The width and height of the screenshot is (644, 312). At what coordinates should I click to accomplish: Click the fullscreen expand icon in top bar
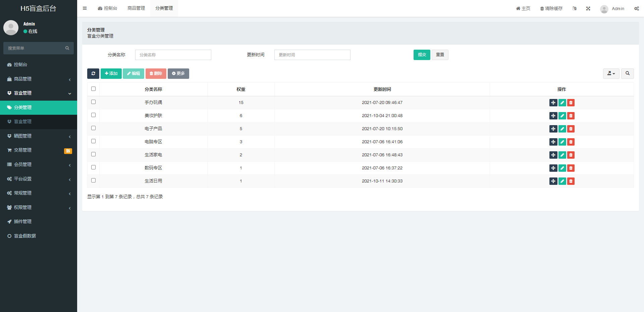(x=588, y=8)
